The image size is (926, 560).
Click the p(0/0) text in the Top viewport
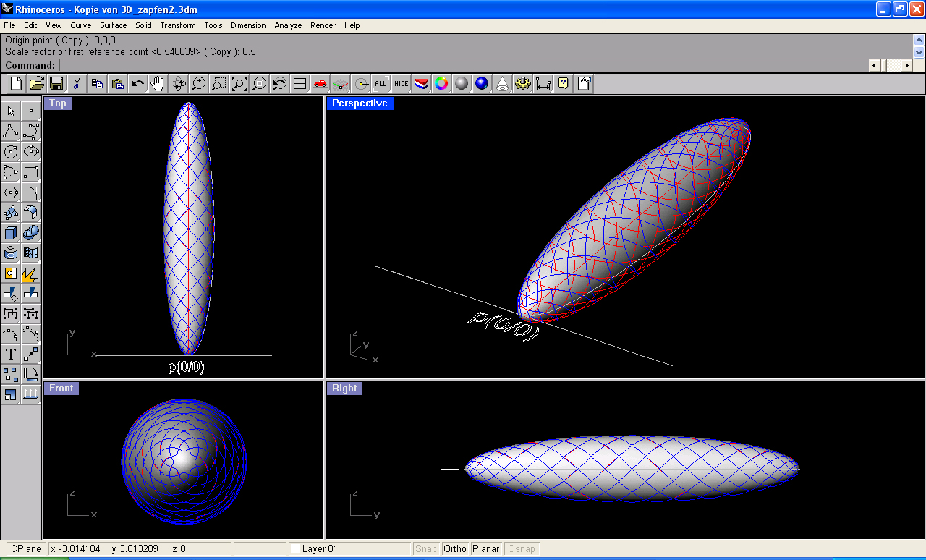click(x=186, y=367)
